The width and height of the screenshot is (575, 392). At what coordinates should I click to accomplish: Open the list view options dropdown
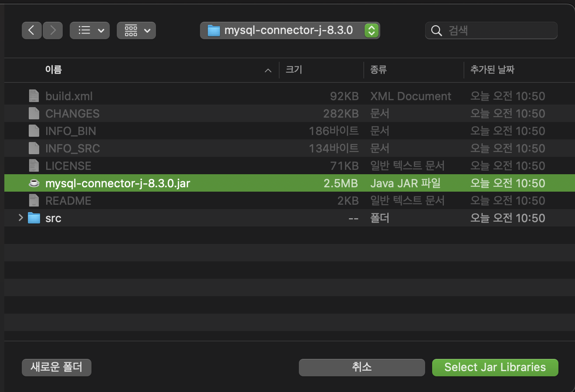pos(90,30)
